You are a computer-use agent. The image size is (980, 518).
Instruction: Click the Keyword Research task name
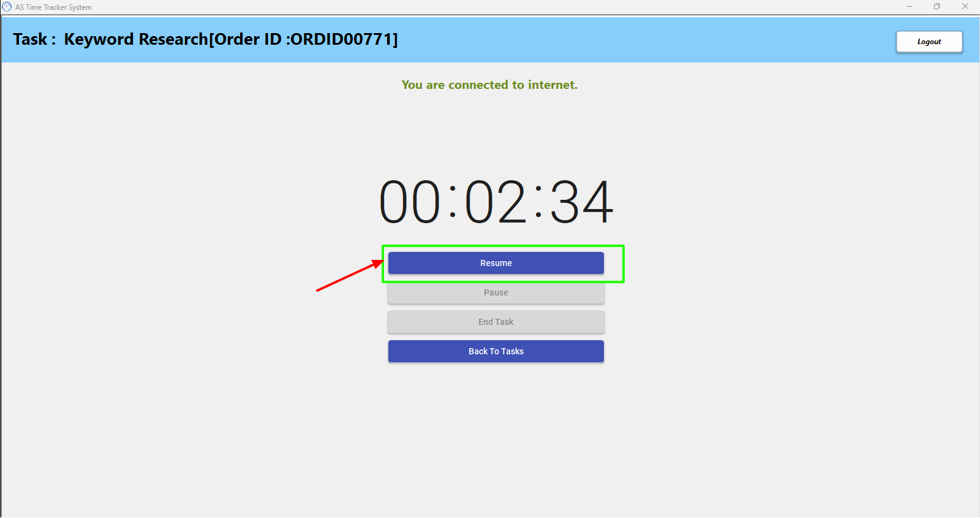click(136, 39)
